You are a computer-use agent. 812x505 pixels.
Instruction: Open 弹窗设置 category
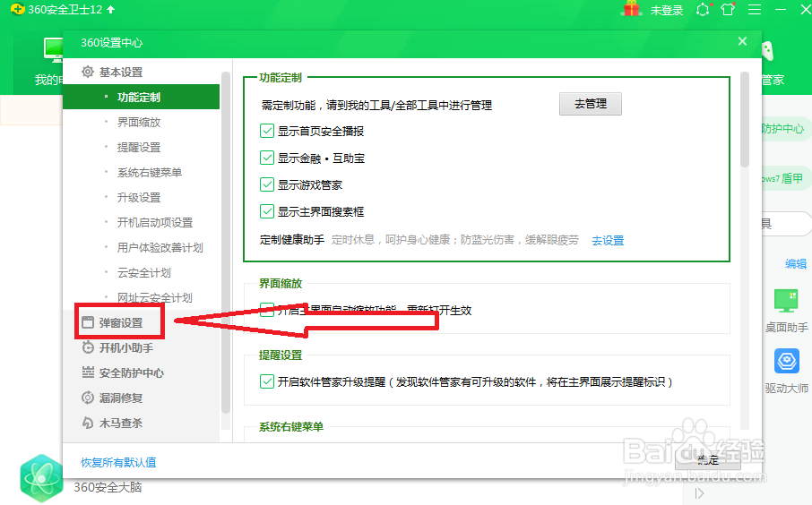pos(120,323)
